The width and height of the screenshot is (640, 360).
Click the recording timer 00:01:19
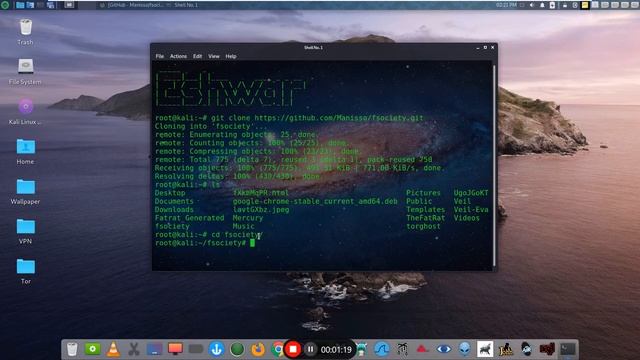336,350
